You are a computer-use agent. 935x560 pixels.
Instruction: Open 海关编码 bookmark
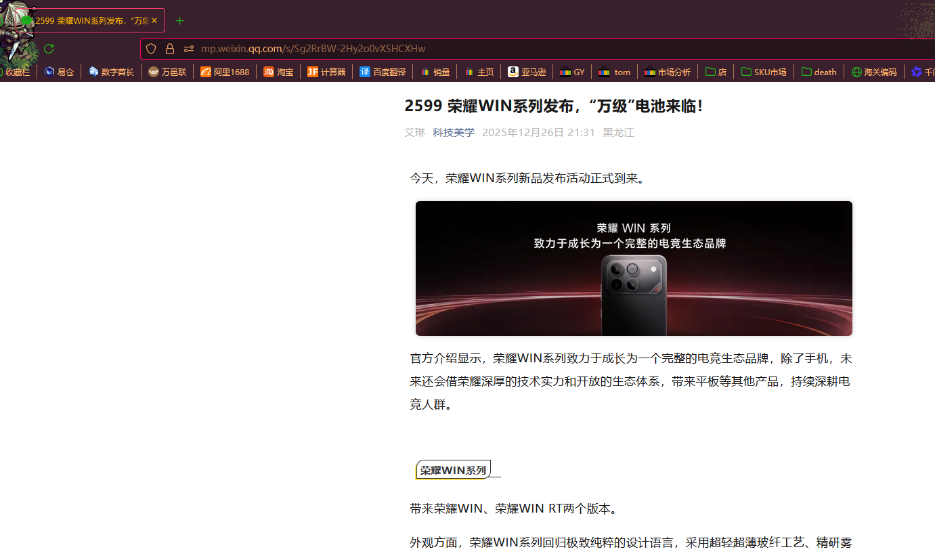coord(874,72)
